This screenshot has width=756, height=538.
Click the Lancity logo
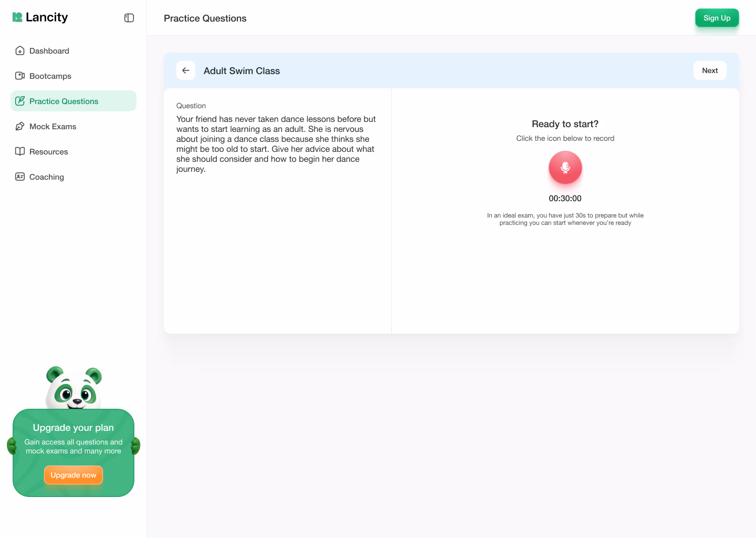(40, 17)
